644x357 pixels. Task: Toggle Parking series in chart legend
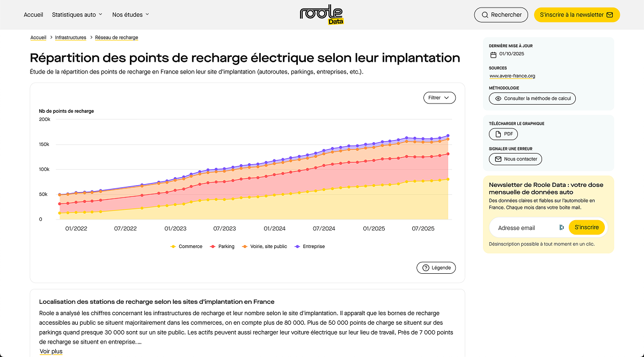click(222, 246)
